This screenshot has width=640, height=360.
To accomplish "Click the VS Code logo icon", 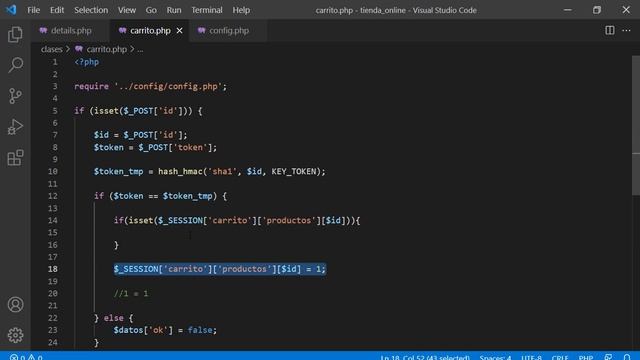I will click(x=11, y=10).
